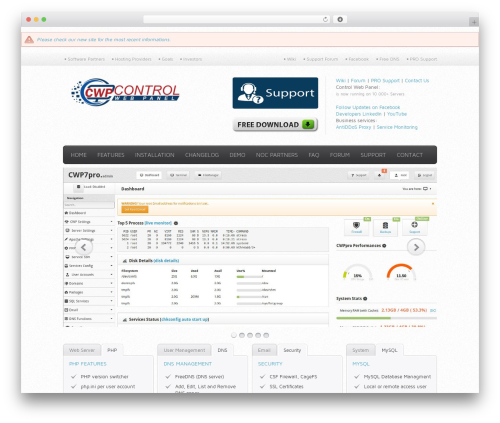The height and width of the screenshot is (423, 500).
Task: Open Follow Updates on Facebook link
Action: tap(368, 107)
